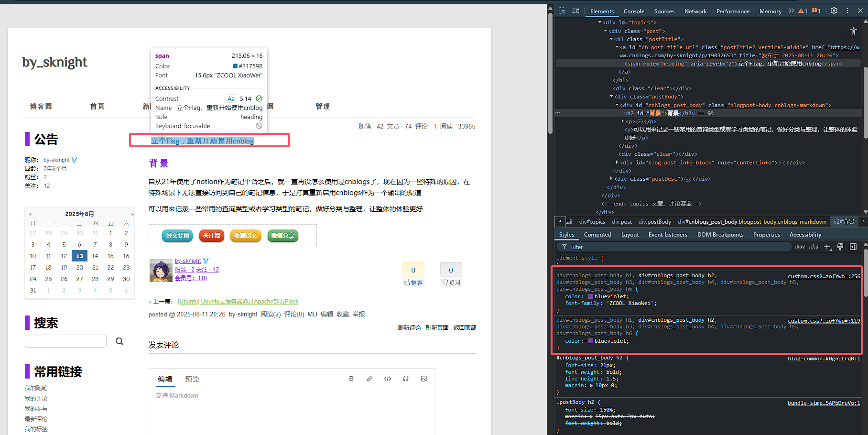Click the ellipsis actions beside the h2 node
Viewport: 868px width, 435px height.
coord(558,113)
